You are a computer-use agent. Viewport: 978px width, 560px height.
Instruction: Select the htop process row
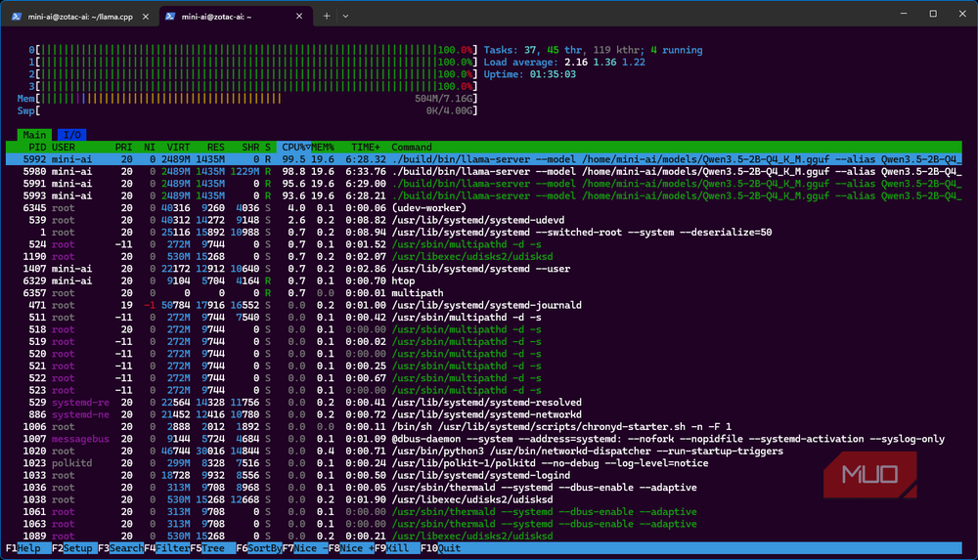click(x=483, y=280)
